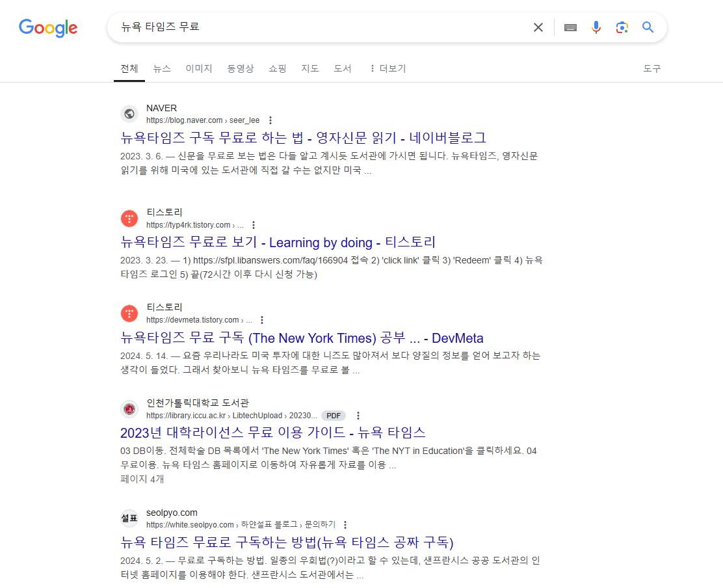The image size is (723, 588).
Task: Open the on-screen keyboard input tool
Action: click(570, 28)
